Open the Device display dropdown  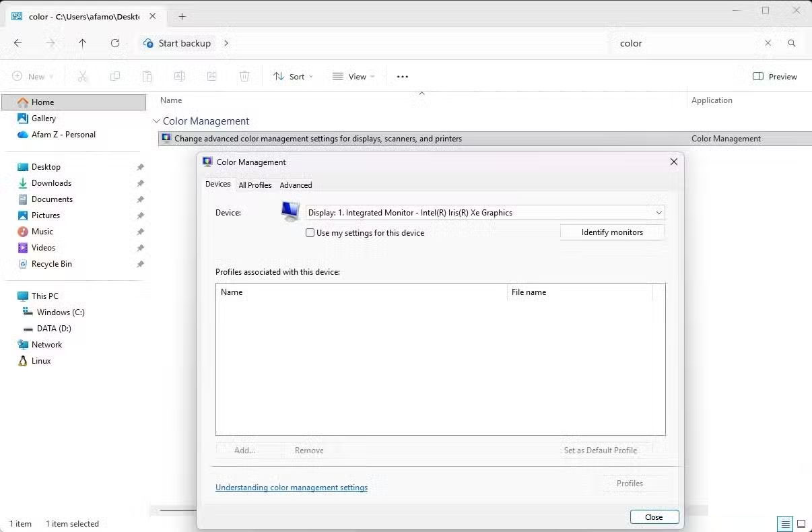[485, 213]
